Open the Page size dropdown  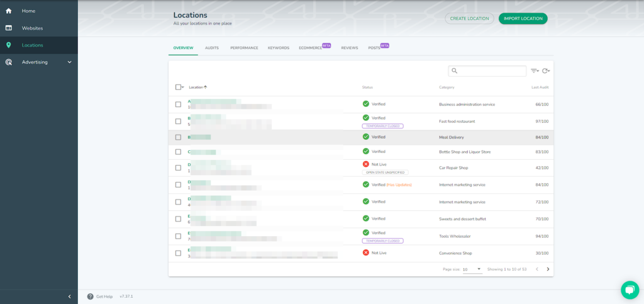[472, 269]
